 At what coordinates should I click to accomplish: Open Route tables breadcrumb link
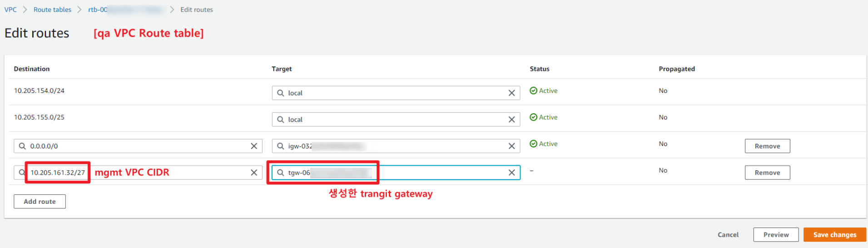(52, 10)
